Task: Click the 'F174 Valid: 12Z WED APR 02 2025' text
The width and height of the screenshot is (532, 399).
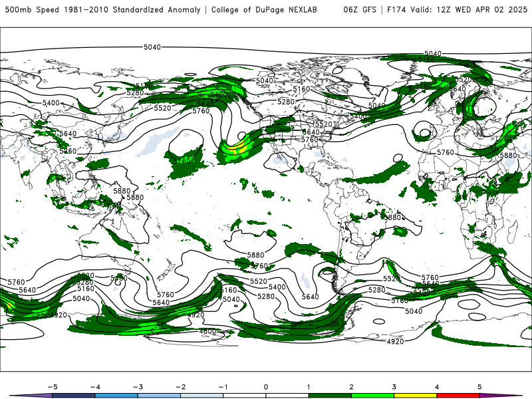Action: tap(457, 10)
